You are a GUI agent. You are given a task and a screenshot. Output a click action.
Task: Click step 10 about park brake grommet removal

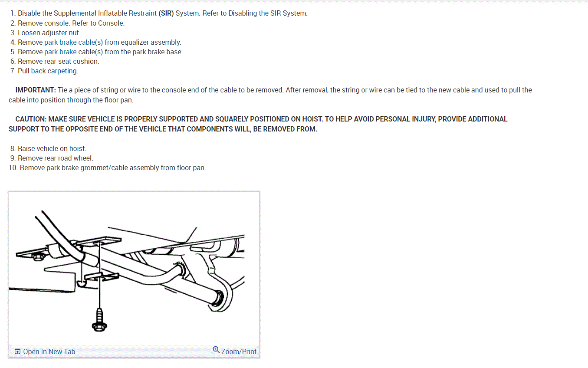pyautogui.click(x=113, y=168)
